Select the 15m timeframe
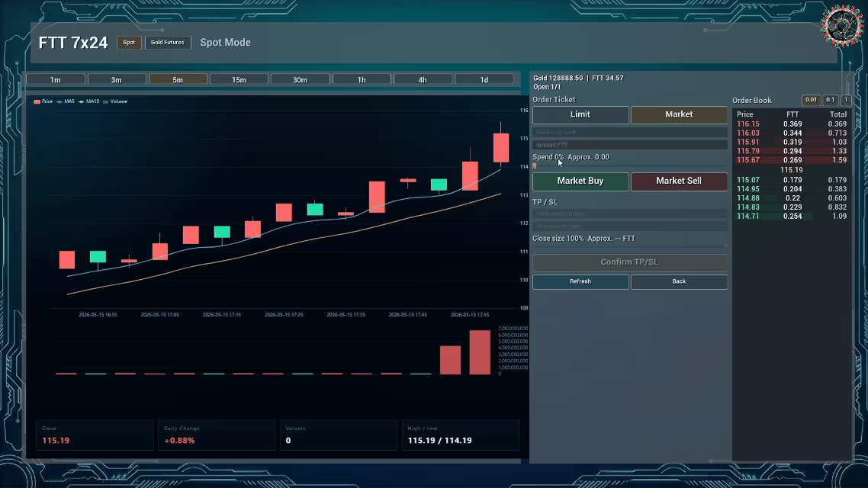The width and height of the screenshot is (868, 488). coord(240,79)
